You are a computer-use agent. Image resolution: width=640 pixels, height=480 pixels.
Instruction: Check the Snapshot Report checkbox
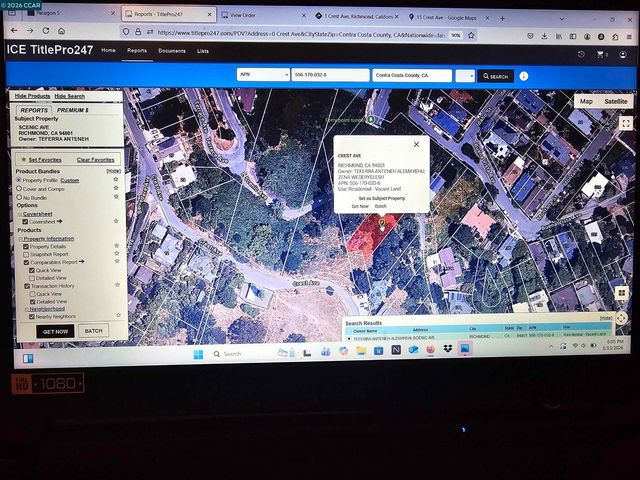pyautogui.click(x=26, y=254)
